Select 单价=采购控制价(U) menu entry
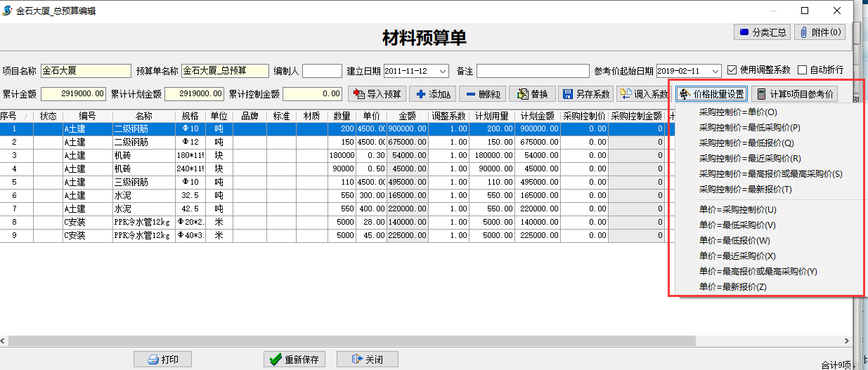868x370 pixels. 737,209
